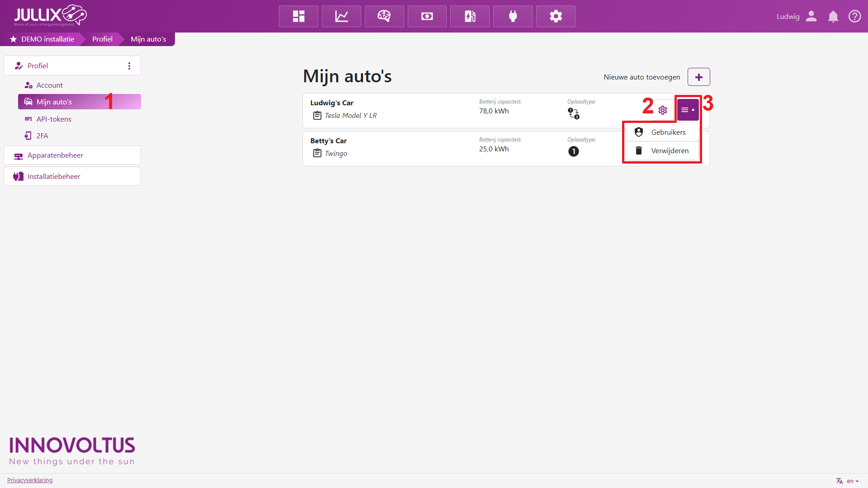Click the settings gear in top toolbar
The height and width of the screenshot is (488, 868).
tap(556, 16)
